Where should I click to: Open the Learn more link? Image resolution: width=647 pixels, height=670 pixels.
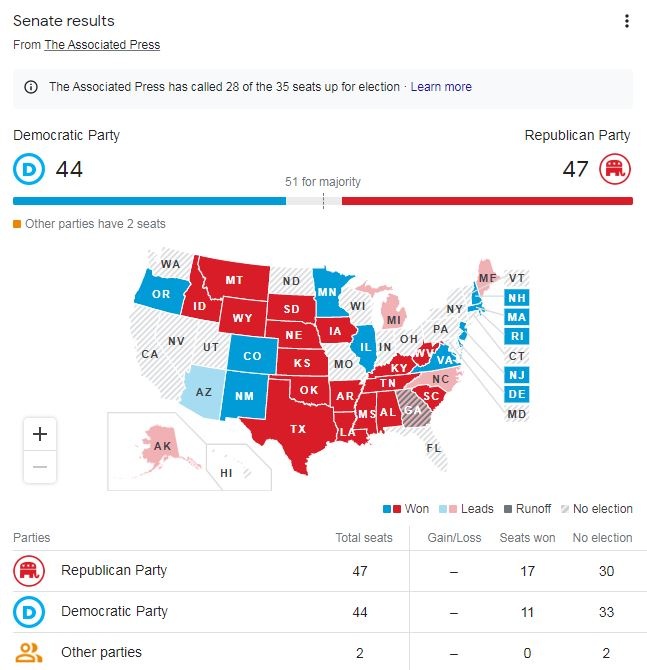441,87
